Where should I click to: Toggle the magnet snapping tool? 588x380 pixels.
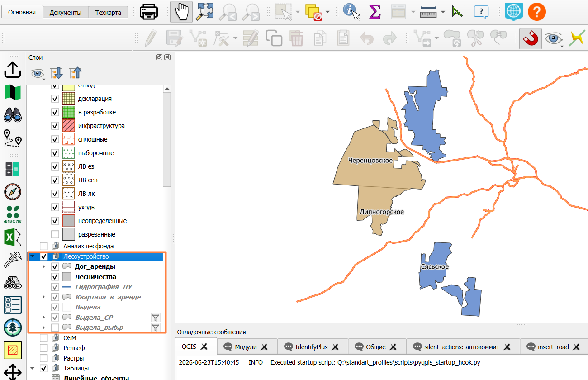pos(530,38)
